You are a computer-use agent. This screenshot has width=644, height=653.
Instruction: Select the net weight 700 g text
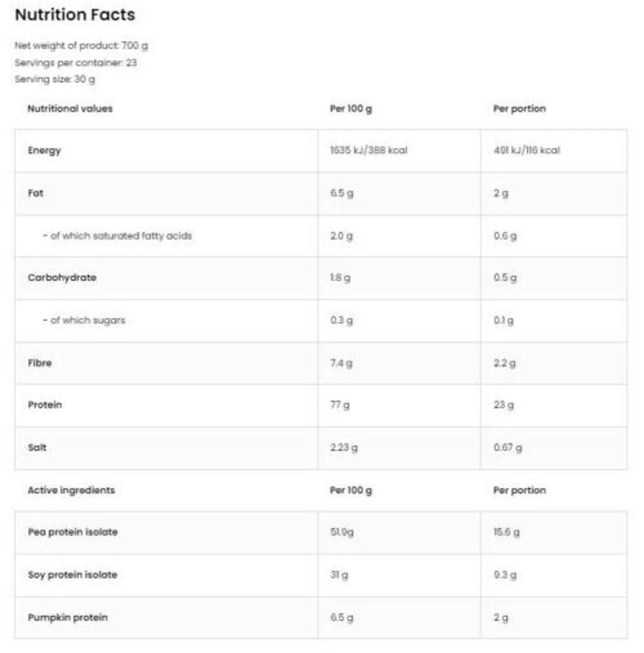point(81,45)
